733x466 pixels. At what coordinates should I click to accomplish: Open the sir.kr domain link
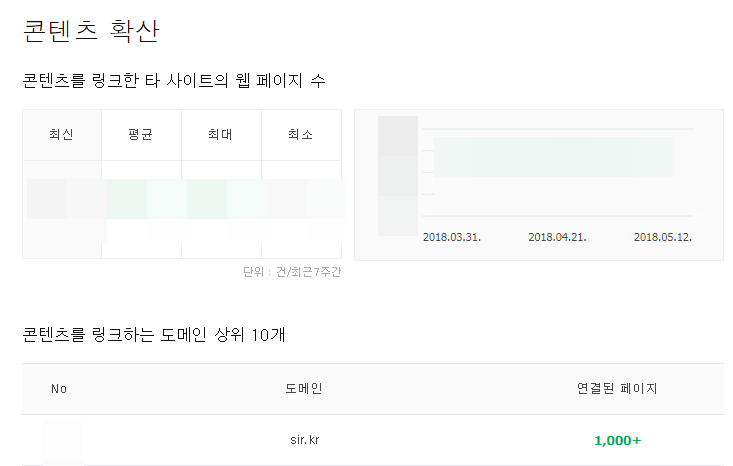click(x=304, y=440)
